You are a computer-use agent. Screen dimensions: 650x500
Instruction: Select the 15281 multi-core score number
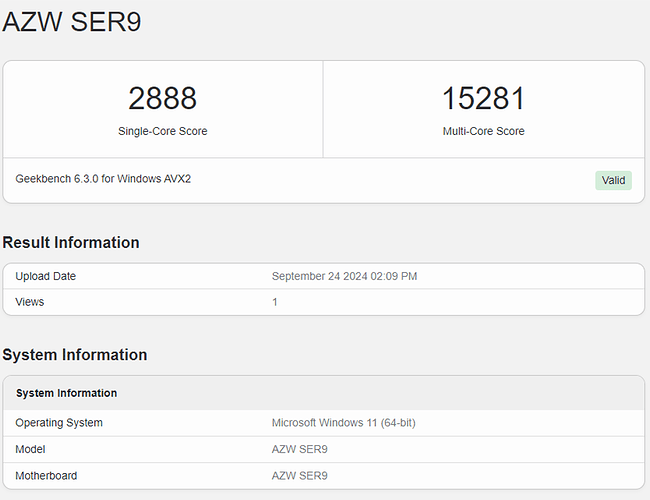click(x=483, y=98)
